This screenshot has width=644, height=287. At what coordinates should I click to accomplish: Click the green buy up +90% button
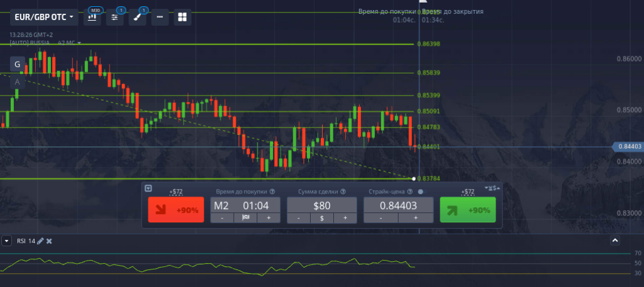pos(467,210)
